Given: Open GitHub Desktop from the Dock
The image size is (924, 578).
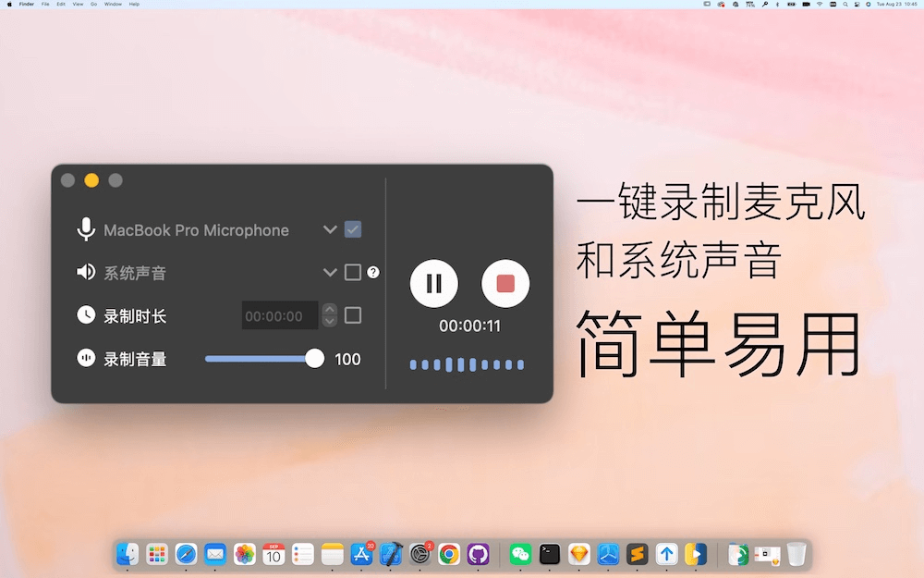Looking at the screenshot, I should click(x=478, y=555).
